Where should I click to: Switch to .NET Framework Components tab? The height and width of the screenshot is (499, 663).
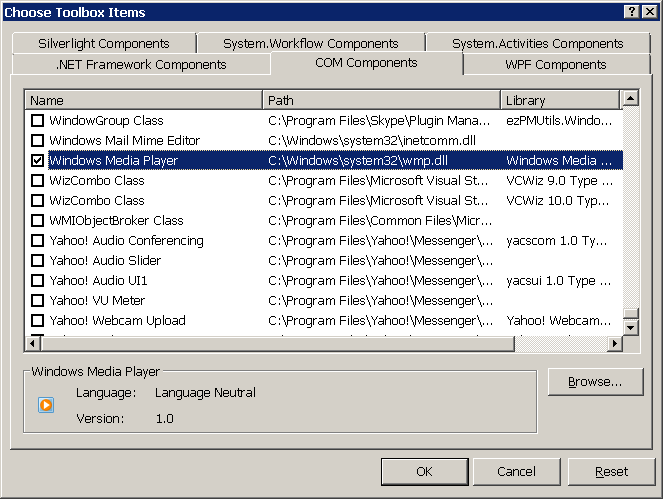141,65
